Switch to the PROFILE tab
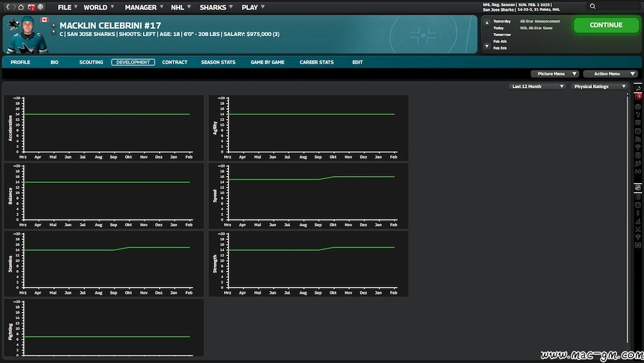 tap(20, 62)
